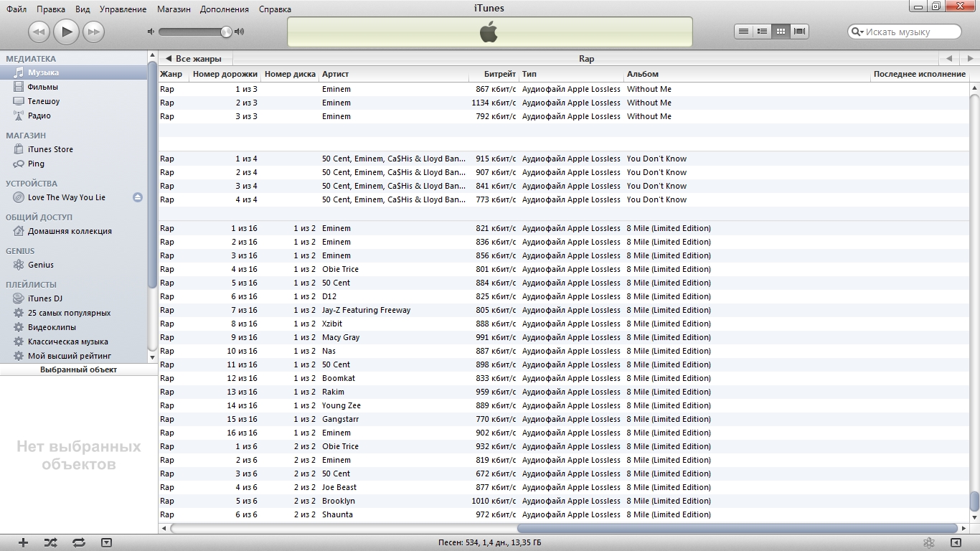Viewport: 980px width, 551px height.
Task: Toggle shuffle playback
Action: (50, 543)
